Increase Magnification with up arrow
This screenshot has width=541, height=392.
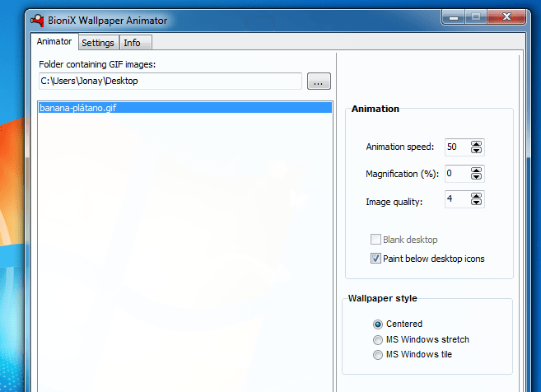click(476, 170)
